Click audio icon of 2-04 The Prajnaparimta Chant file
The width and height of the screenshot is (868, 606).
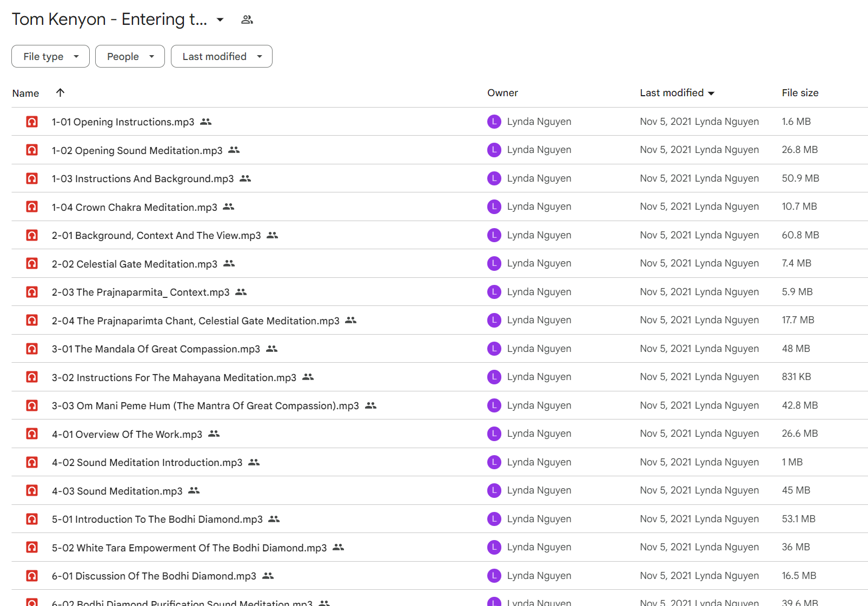32,320
